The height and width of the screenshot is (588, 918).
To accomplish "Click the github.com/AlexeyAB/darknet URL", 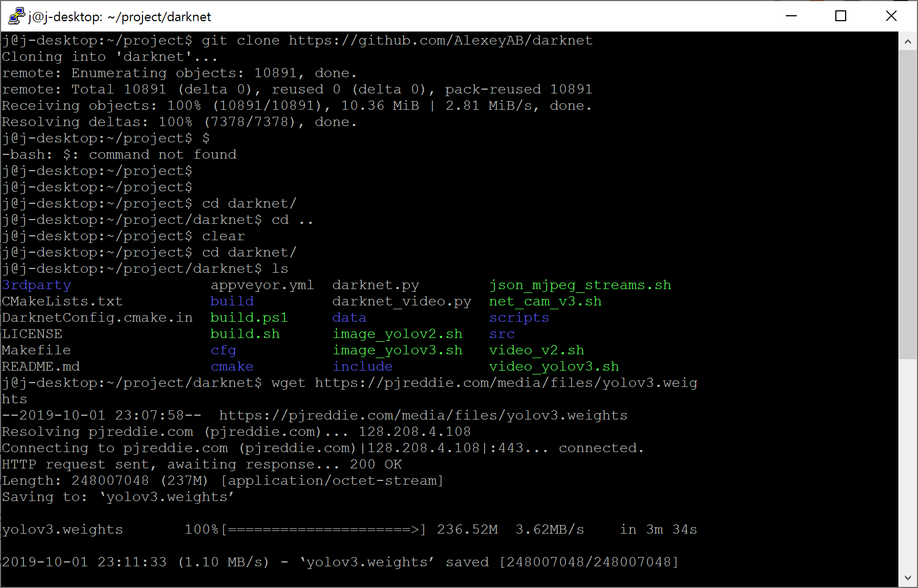I will tap(441, 41).
